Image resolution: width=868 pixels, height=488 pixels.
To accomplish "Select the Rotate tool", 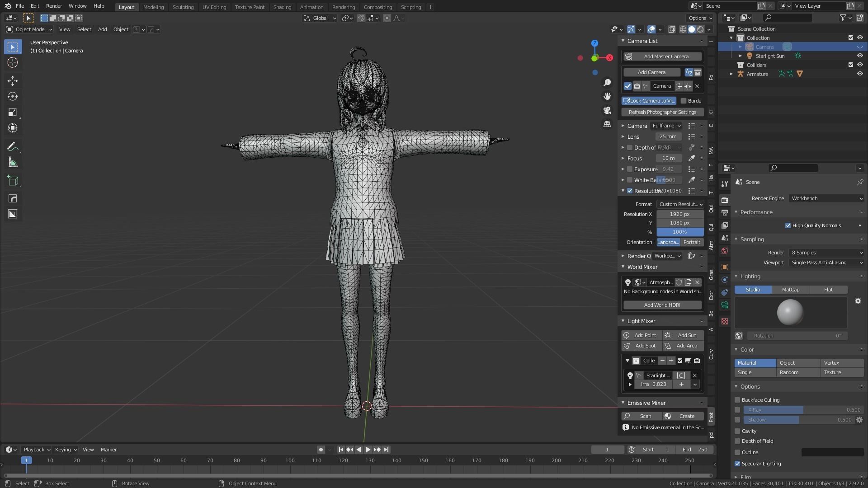I will [13, 96].
